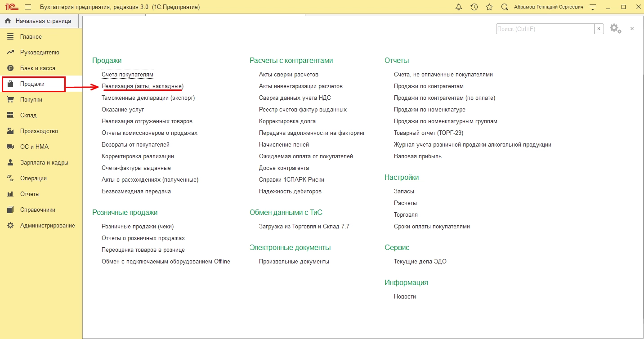The height and width of the screenshot is (339, 644).
Task: Open the Банк и касса section label
Action: 38,68
